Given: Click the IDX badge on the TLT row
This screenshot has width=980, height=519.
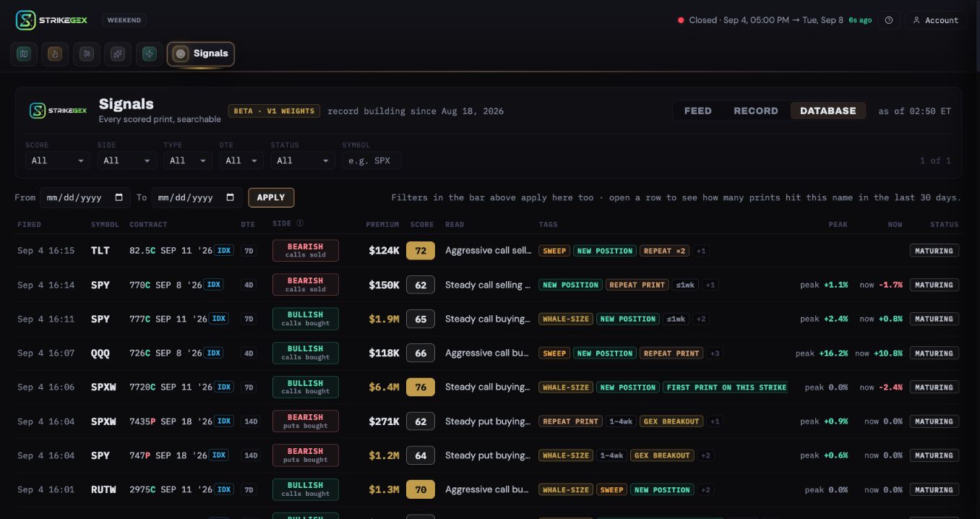Looking at the screenshot, I should pos(225,251).
